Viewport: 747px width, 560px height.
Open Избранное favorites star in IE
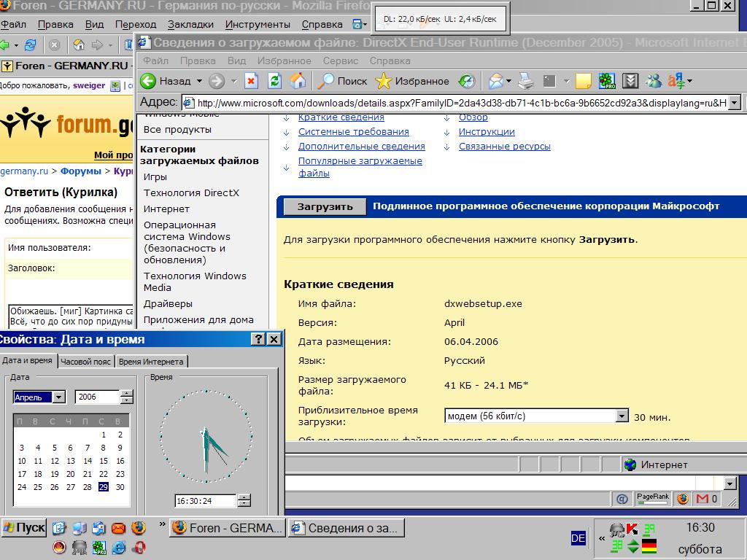click(x=413, y=81)
